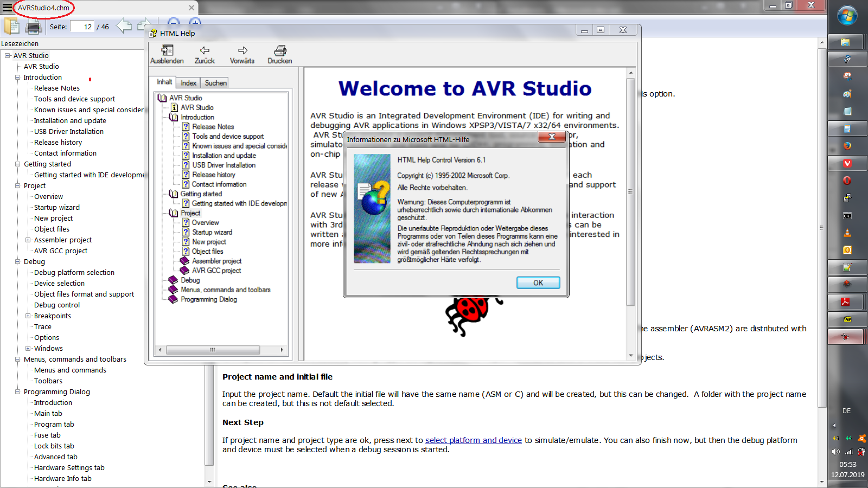The image size is (868, 488).
Task: Follow the select platform and device link
Action: pos(474,440)
